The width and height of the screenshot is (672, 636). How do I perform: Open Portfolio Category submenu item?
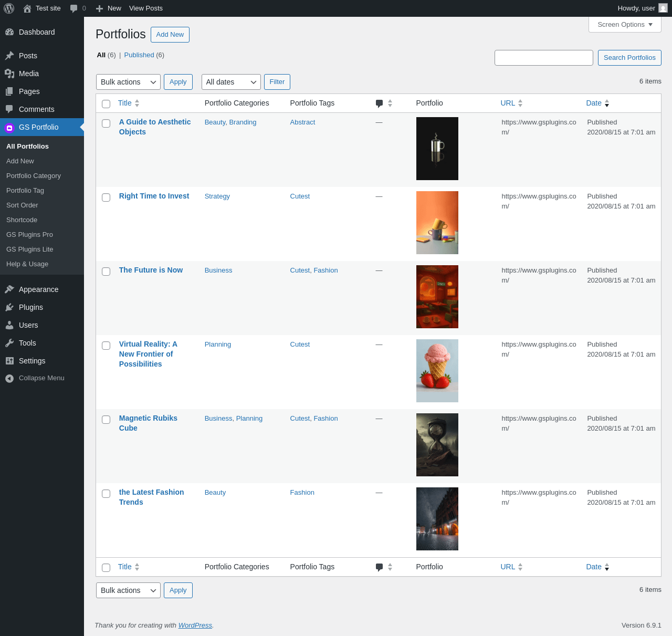[x=34, y=176]
